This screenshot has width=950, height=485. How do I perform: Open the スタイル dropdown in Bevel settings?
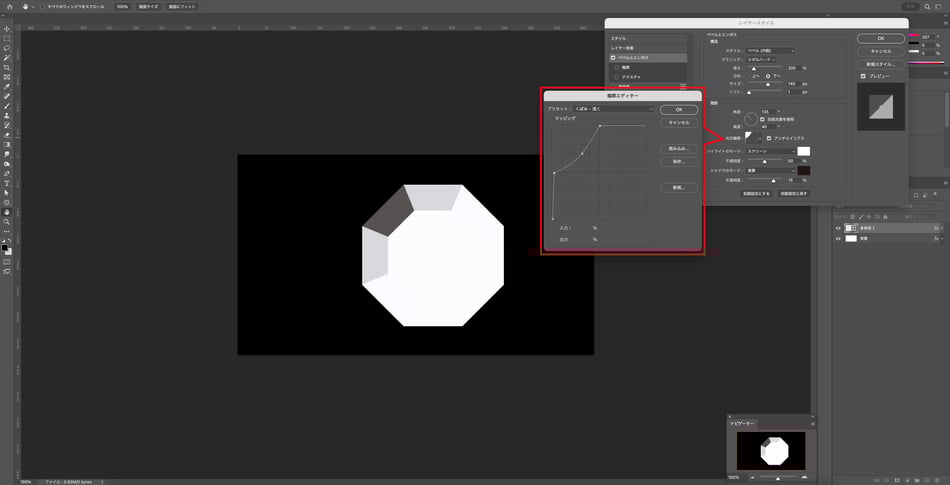pos(770,50)
